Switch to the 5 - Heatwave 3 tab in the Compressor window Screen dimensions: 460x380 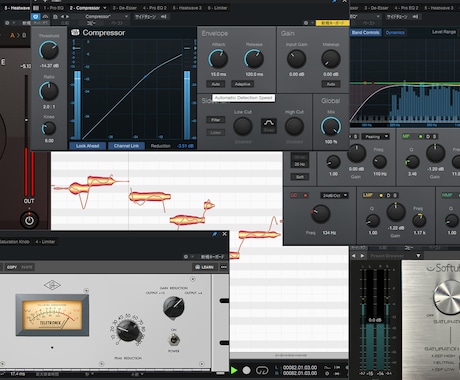[187, 8]
